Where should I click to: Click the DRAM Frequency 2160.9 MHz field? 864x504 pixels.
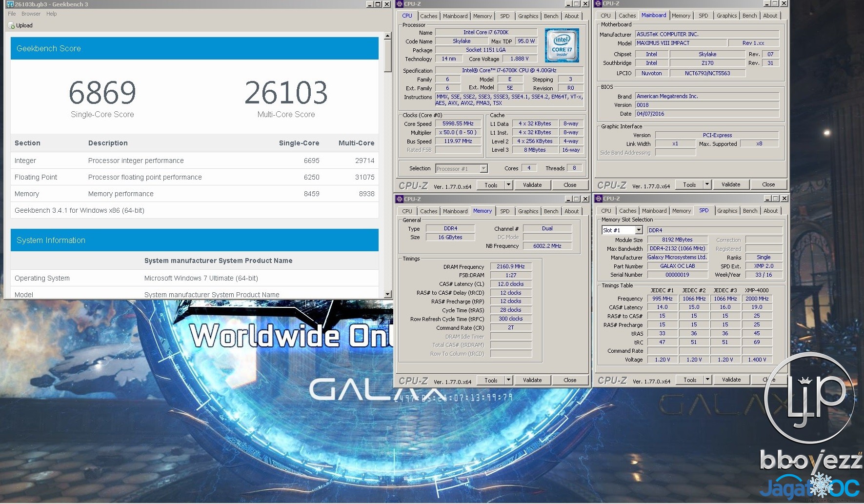pyautogui.click(x=511, y=267)
